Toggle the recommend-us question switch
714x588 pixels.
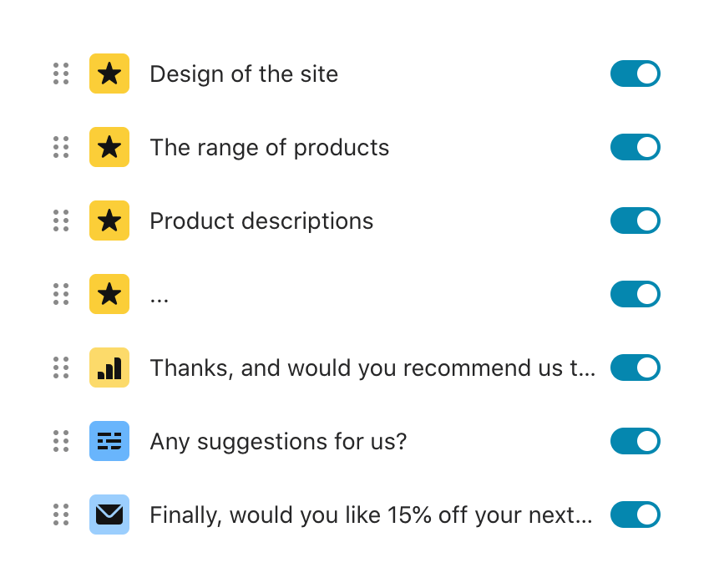[636, 367]
